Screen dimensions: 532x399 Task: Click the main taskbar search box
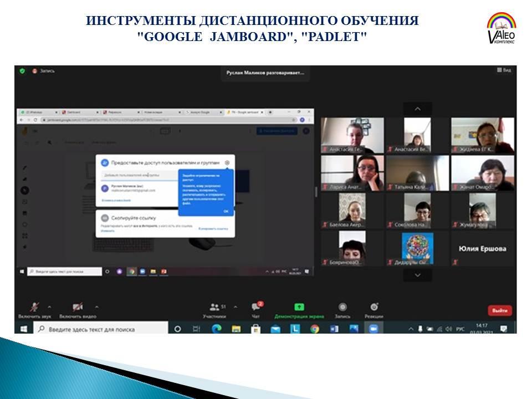(101, 329)
